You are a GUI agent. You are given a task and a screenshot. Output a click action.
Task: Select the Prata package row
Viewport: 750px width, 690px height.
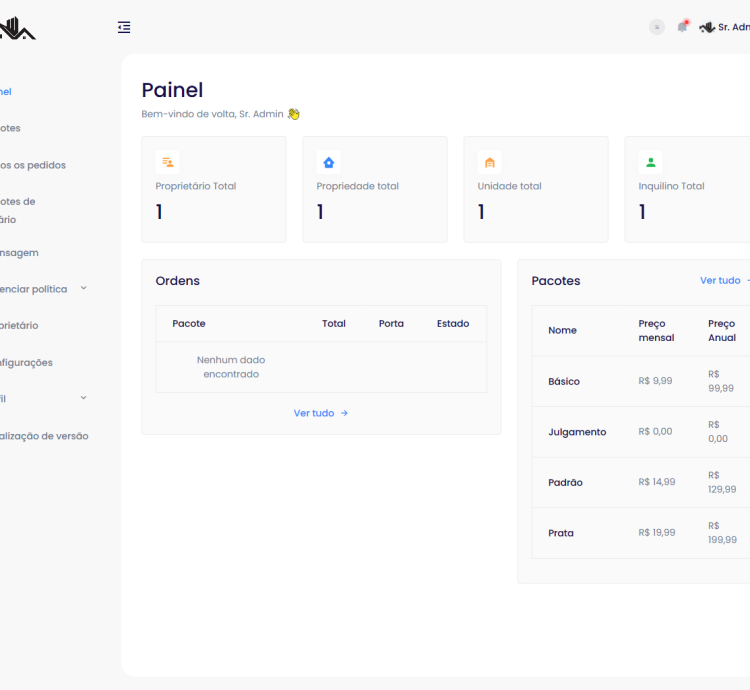point(561,533)
